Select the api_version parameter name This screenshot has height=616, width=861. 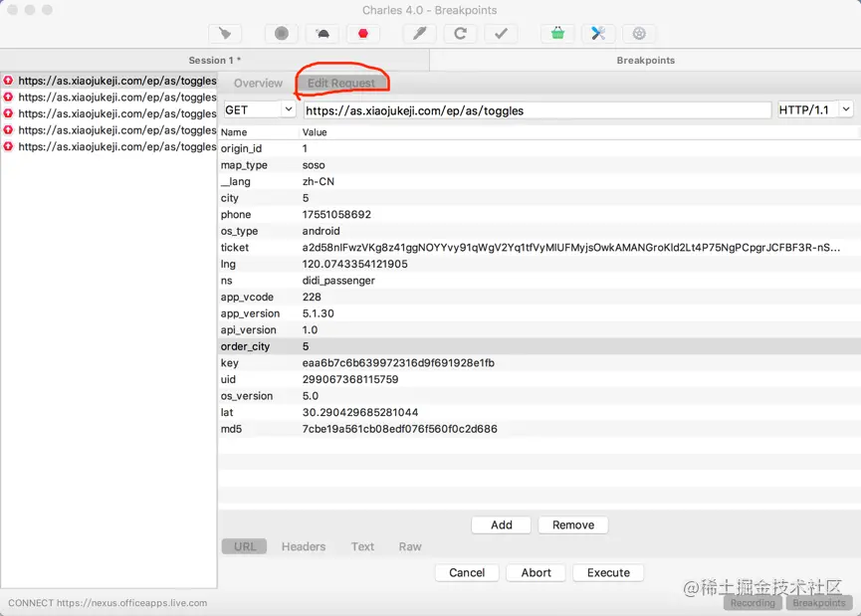248,330
